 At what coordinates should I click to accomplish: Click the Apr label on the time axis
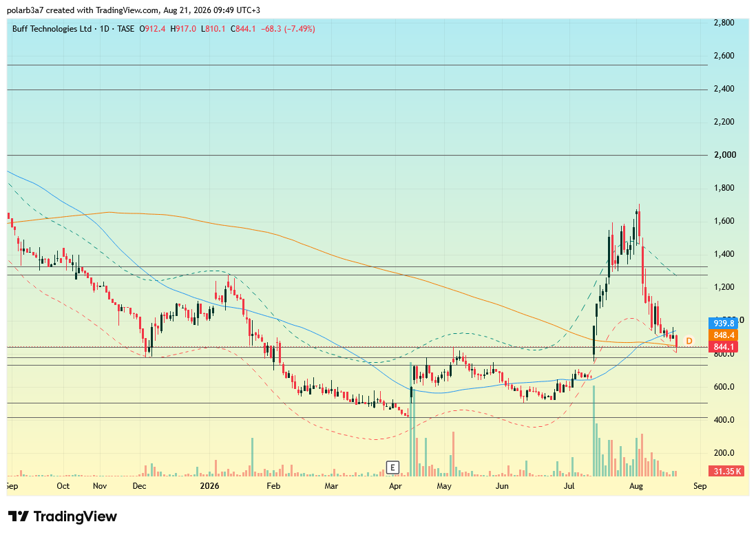pos(395,486)
